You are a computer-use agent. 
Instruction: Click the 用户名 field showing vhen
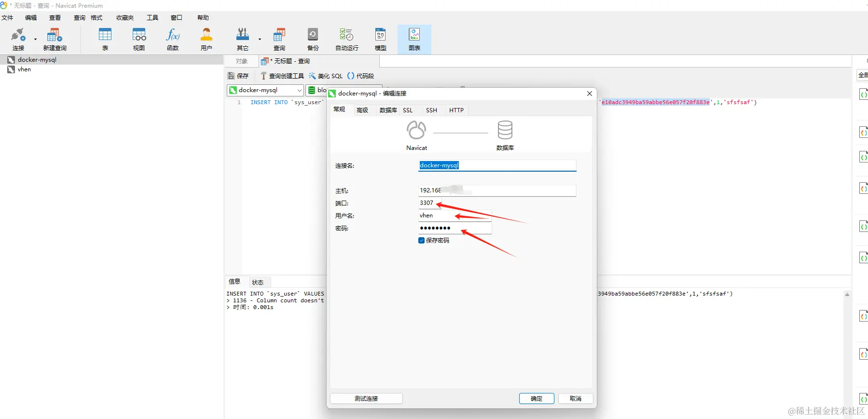[x=455, y=216]
